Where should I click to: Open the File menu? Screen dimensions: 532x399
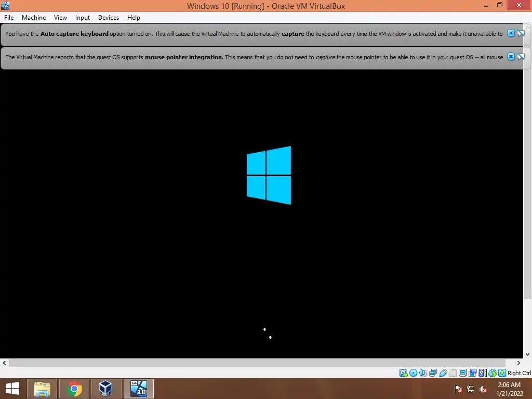(9, 18)
